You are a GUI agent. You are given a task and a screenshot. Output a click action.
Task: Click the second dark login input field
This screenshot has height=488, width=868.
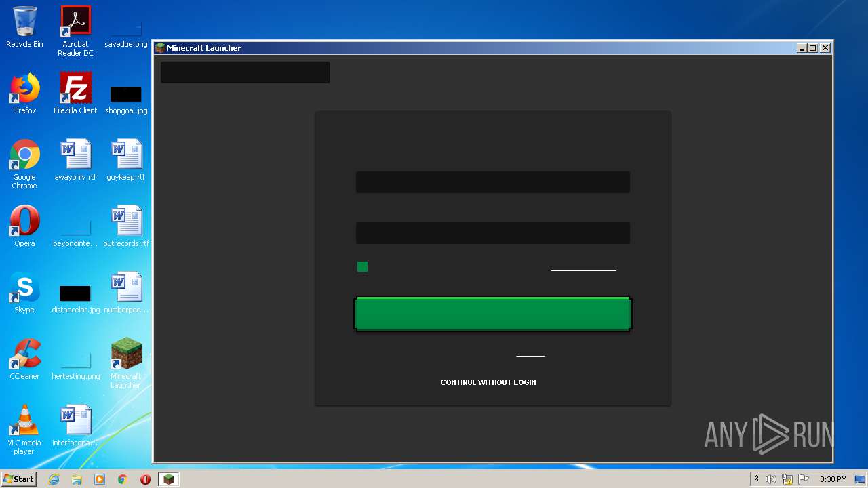pyautogui.click(x=493, y=233)
